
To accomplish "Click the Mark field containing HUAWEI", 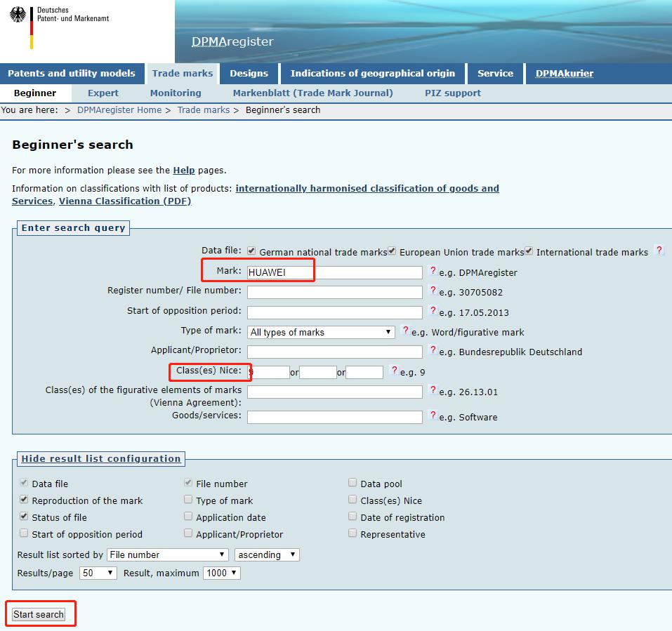I will tap(335, 272).
